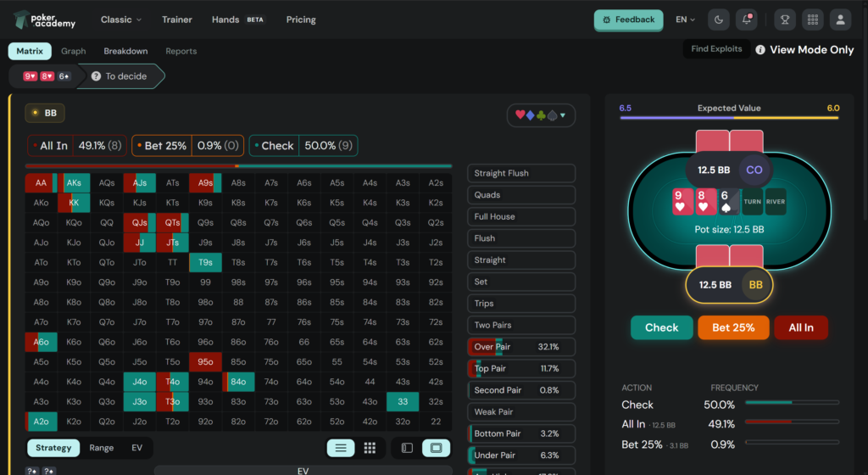This screenshot has width=868, height=475.
Task: Open the Hands BETA menu item
Action: tap(238, 20)
